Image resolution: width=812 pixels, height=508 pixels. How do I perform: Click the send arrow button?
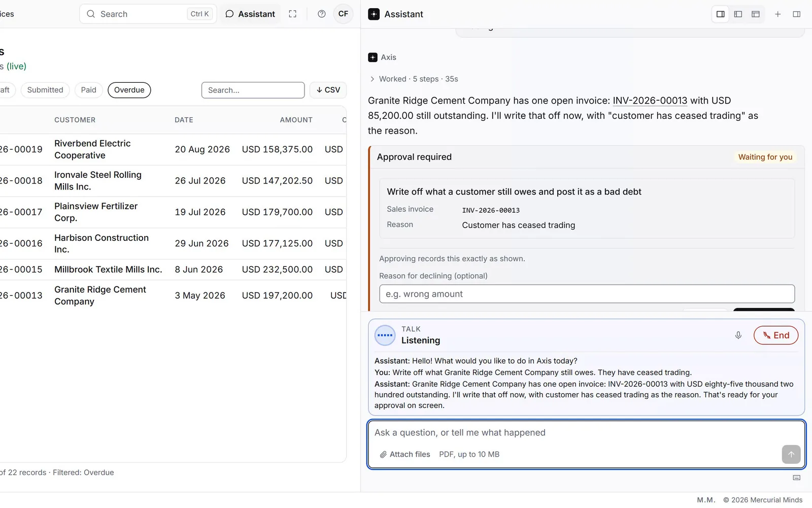click(x=791, y=454)
